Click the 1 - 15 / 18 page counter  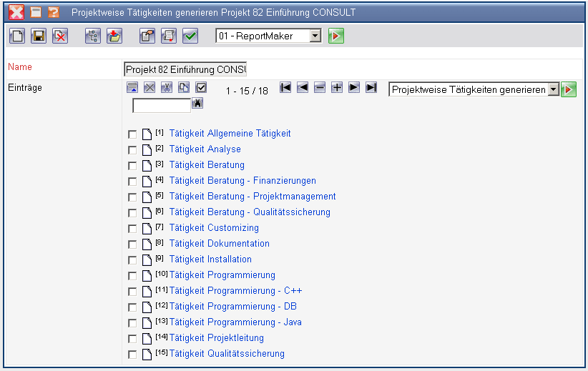(247, 91)
